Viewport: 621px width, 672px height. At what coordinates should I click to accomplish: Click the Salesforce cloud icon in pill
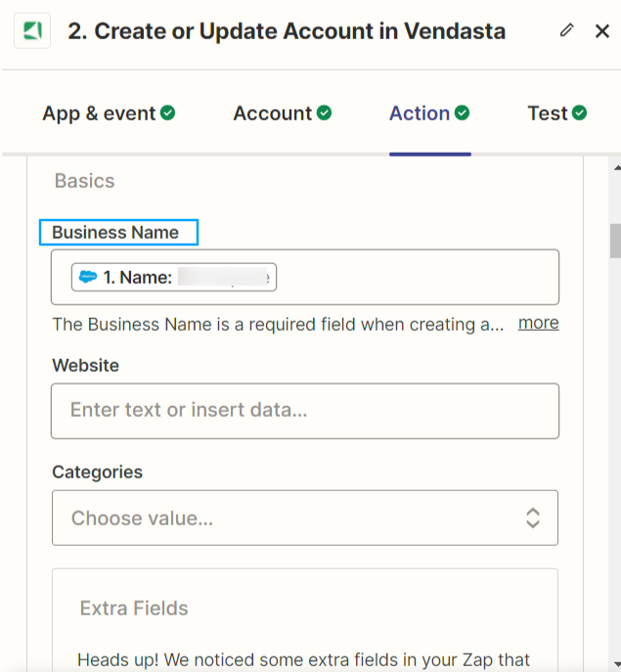pos(88,277)
